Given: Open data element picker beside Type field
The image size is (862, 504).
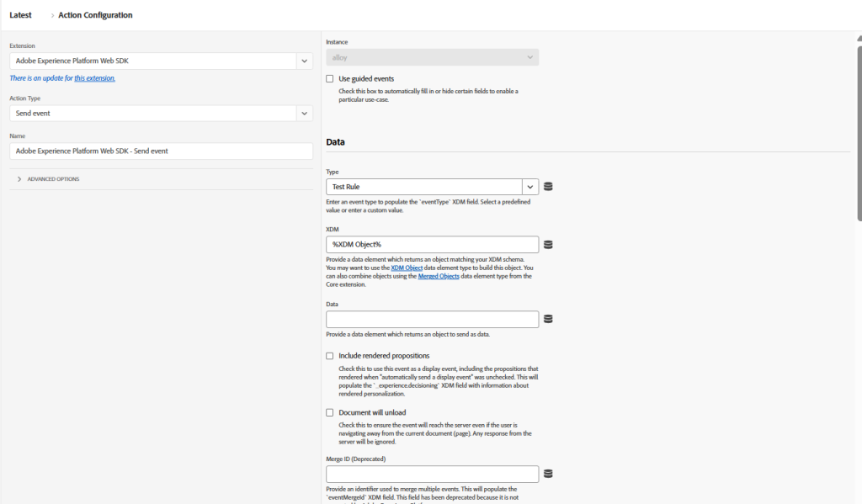Looking at the screenshot, I should pyautogui.click(x=548, y=187).
